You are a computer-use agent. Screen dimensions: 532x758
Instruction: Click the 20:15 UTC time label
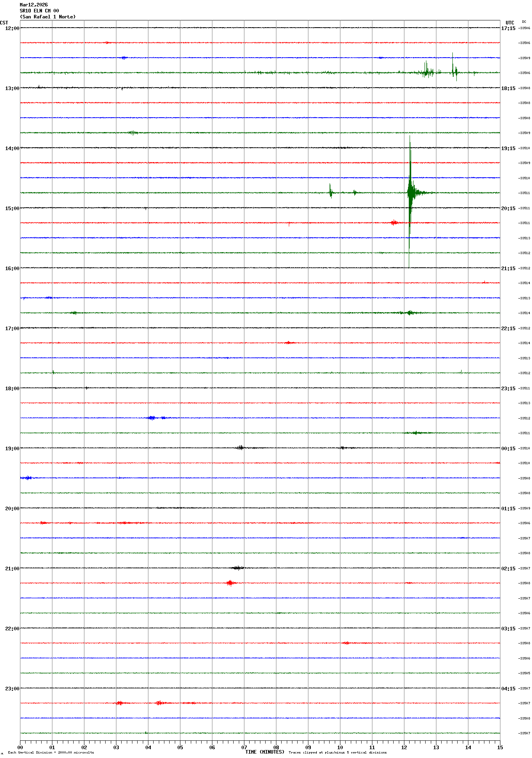508,209
